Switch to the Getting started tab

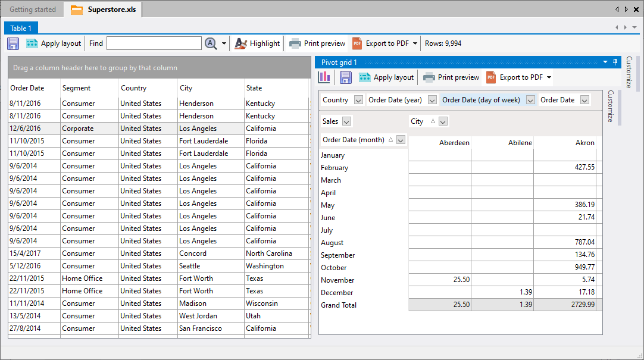(33, 10)
